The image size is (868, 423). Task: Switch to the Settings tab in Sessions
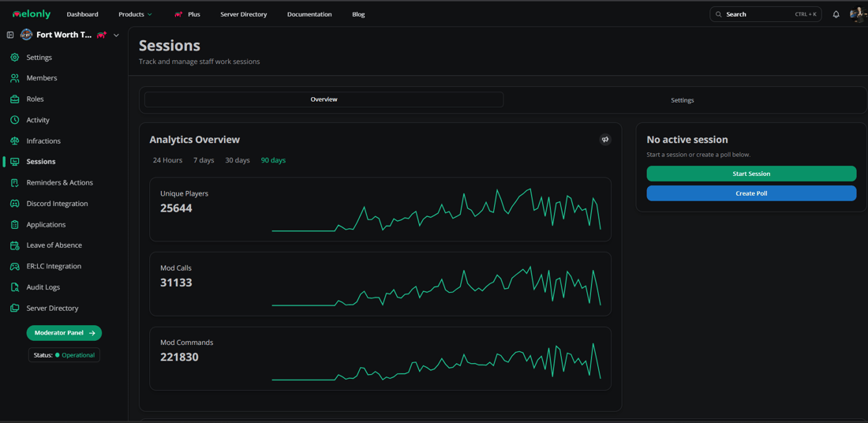point(683,100)
